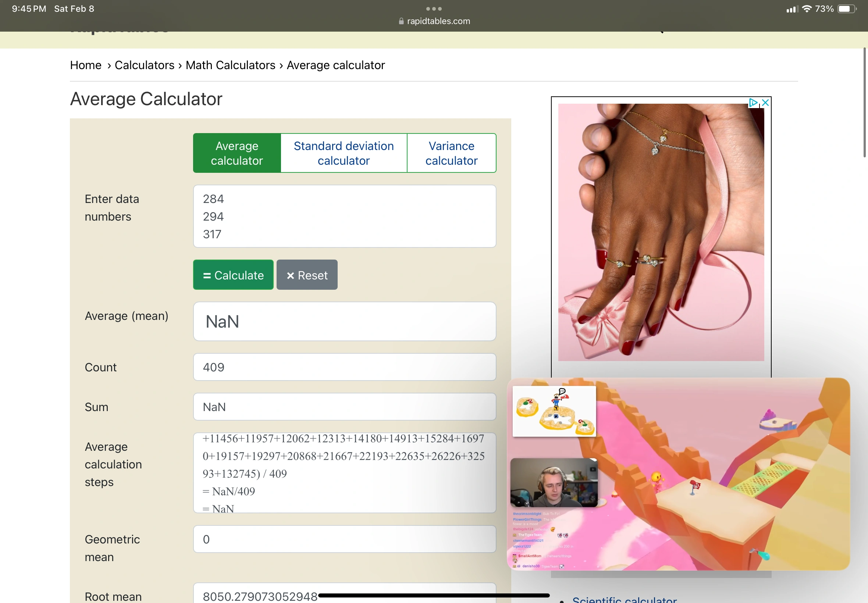Tap the battery indicator icon
This screenshot has height=603, width=868.
846,9
